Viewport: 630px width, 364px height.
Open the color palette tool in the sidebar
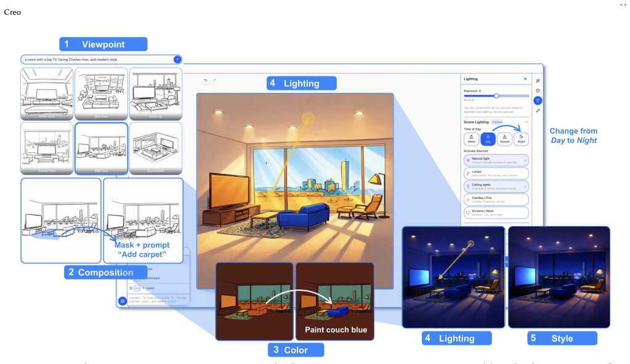click(x=538, y=91)
